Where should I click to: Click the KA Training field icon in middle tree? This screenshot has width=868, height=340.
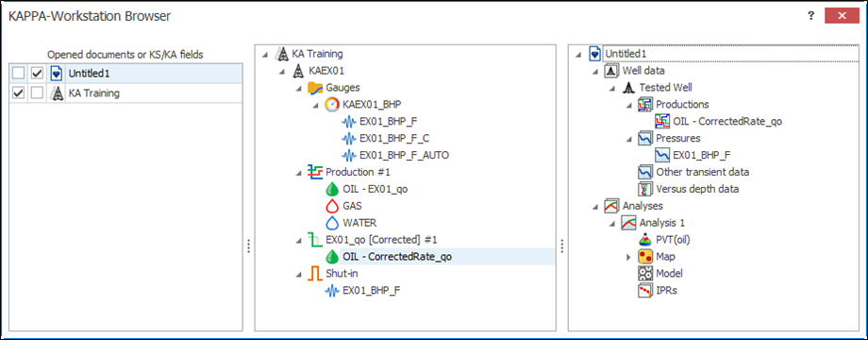point(282,54)
